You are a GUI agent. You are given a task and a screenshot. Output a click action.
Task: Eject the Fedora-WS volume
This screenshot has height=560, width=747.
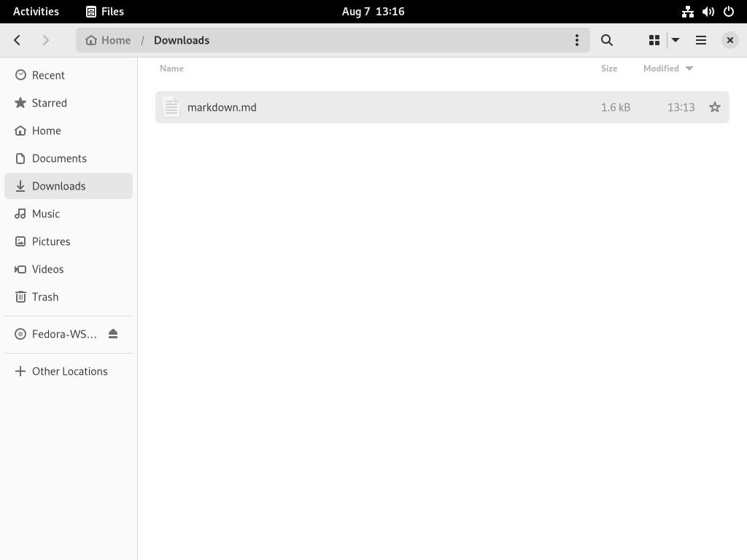113,334
